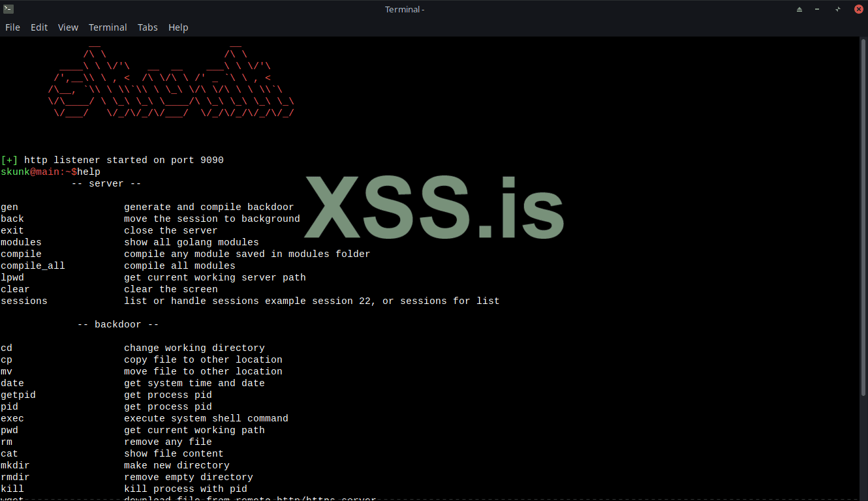Click 'show file content' description
This screenshot has height=501, width=868.
(x=174, y=454)
